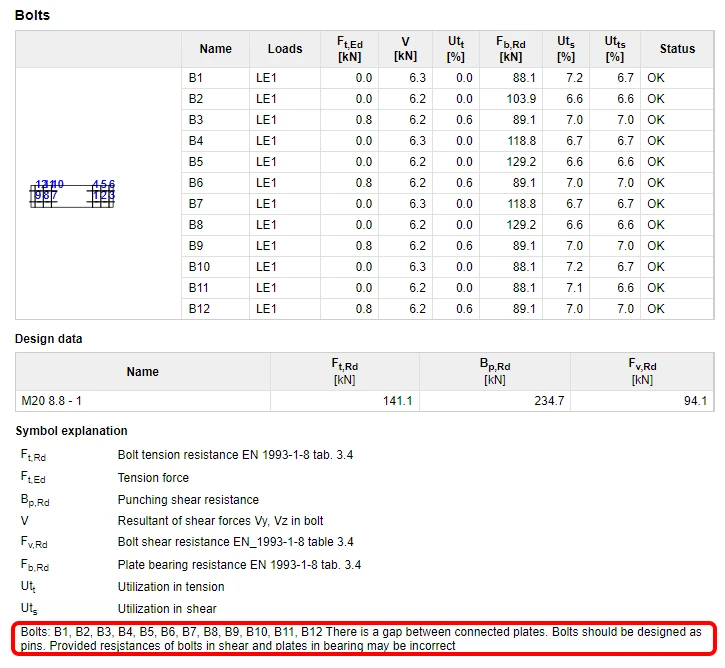Select the B8 bolt name cell

215,225
